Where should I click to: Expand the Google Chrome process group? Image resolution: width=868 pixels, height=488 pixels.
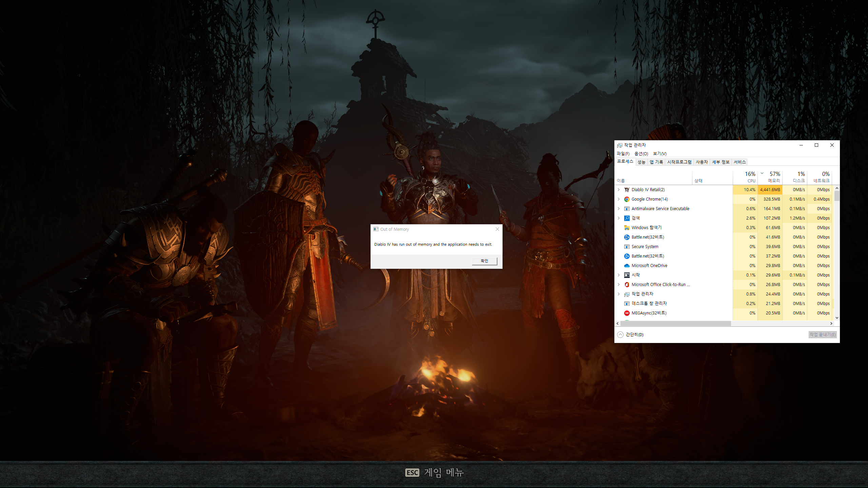pos(619,199)
